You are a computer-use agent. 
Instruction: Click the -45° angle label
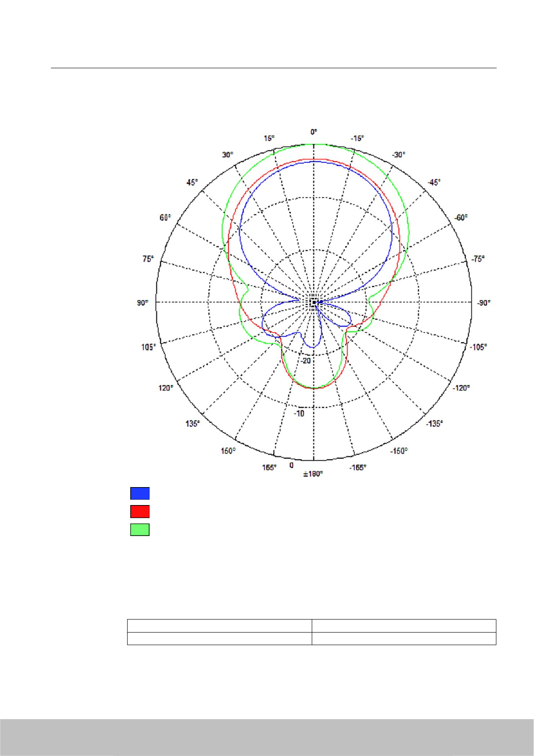[x=434, y=183]
